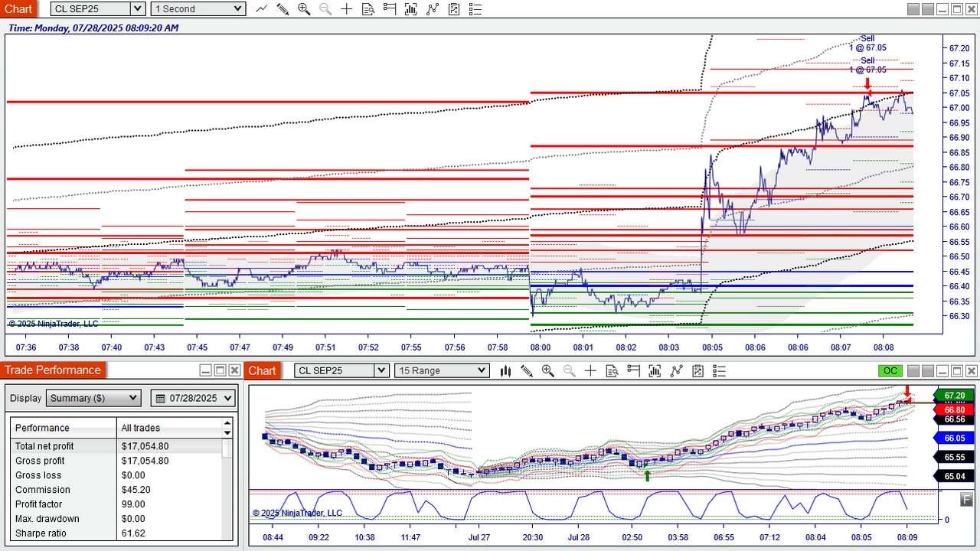Open the 1 Second interval dropdown
The width and height of the screenshot is (980, 551).
[198, 9]
